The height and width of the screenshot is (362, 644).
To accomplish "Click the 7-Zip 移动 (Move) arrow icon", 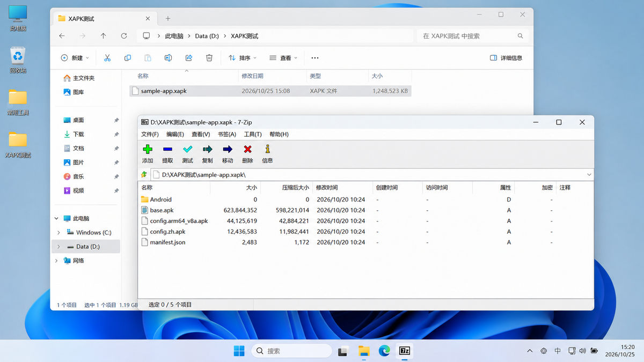I will tap(228, 150).
